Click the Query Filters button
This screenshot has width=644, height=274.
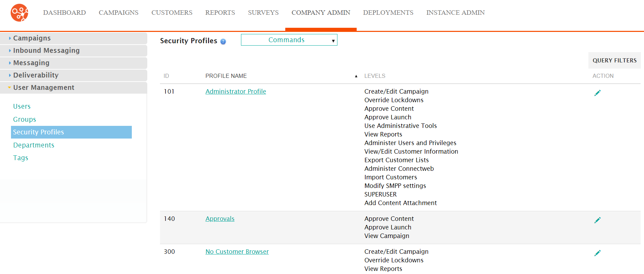coord(614,60)
